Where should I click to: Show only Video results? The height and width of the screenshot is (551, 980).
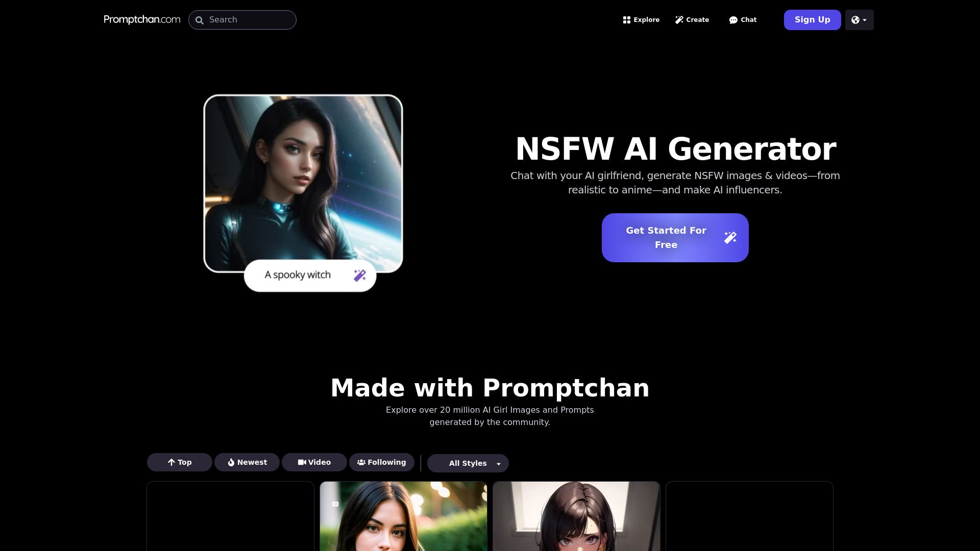314,462
